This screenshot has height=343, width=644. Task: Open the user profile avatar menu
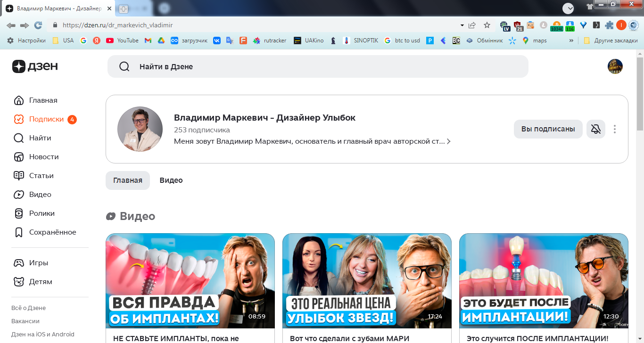coord(615,66)
